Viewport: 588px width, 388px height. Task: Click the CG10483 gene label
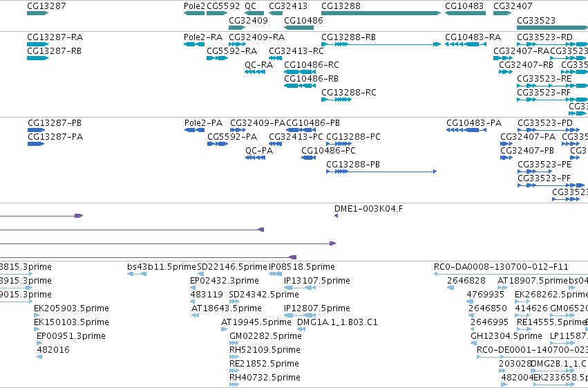464,6
